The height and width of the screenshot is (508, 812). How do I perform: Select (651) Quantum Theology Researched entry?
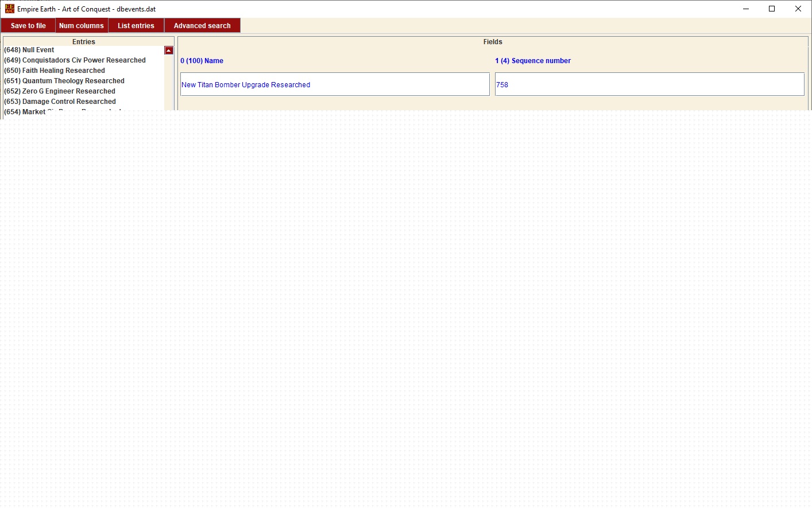84,81
